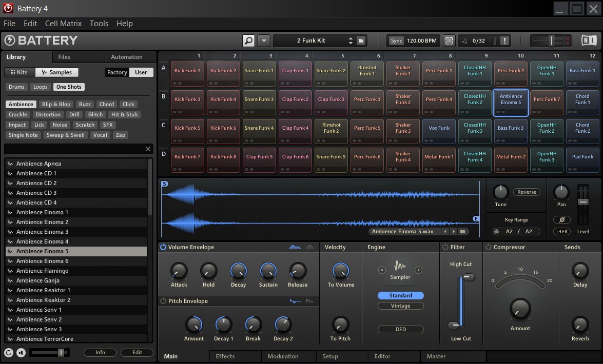603x364 pixels.
Task: Toggle the Reverse button
Action: pos(527,192)
